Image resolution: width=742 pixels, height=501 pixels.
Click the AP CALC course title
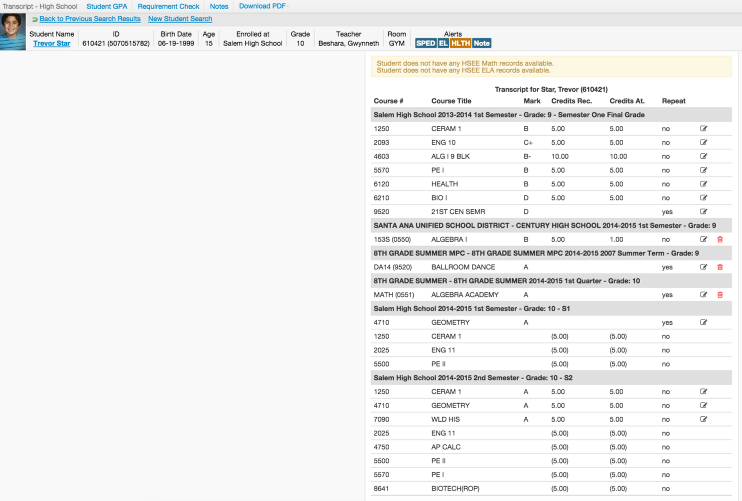(x=445, y=447)
